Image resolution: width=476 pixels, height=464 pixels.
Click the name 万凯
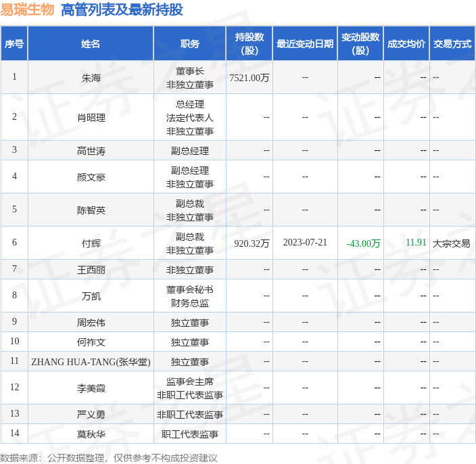91,296
